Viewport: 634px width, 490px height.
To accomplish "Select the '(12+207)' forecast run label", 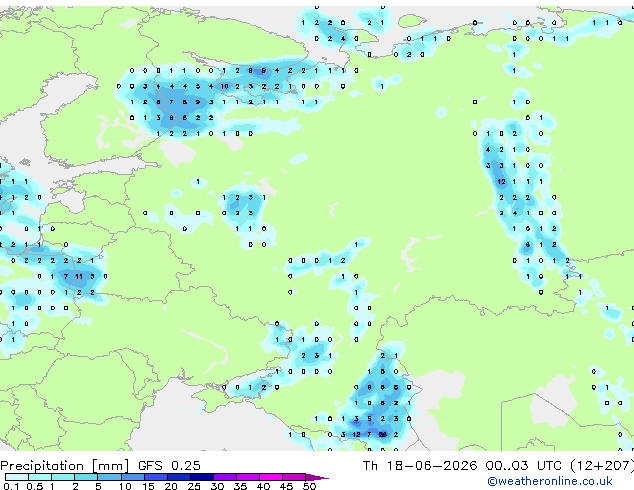I will click(x=602, y=466).
